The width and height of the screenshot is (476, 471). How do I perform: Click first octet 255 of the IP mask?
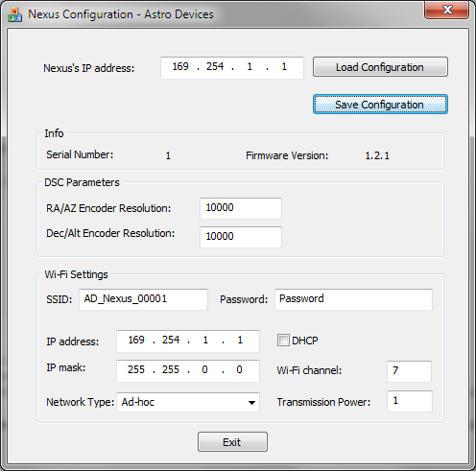pos(136,369)
